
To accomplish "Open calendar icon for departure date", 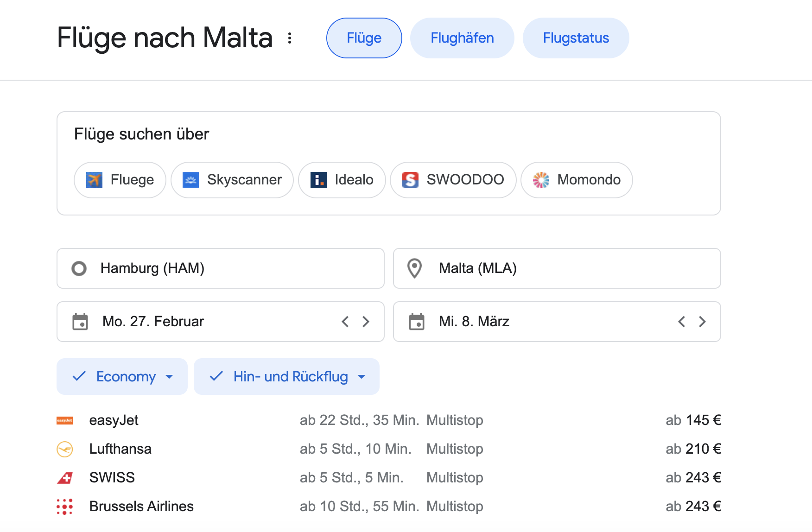I will pyautogui.click(x=80, y=322).
